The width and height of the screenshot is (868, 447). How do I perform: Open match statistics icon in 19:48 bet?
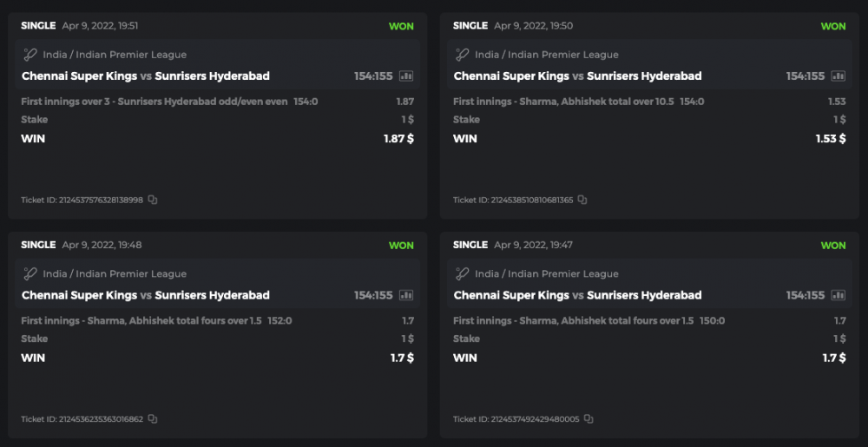[406, 295]
